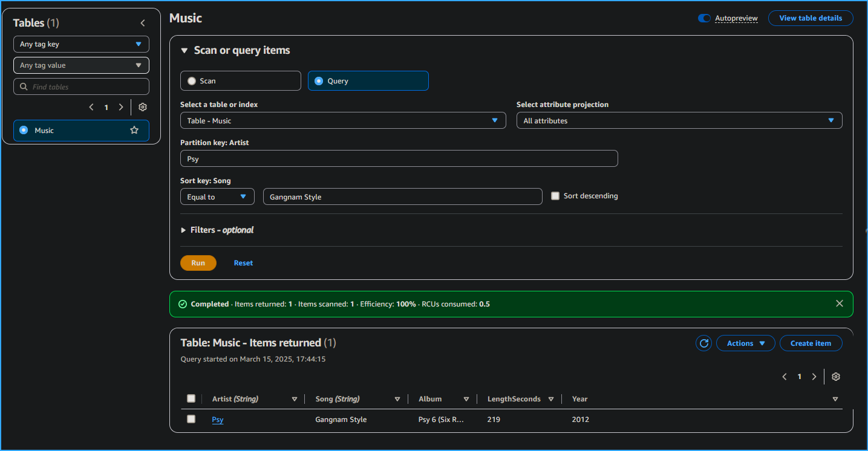This screenshot has width=868, height=451.
Task: Click the orange Run button
Action: [198, 263]
